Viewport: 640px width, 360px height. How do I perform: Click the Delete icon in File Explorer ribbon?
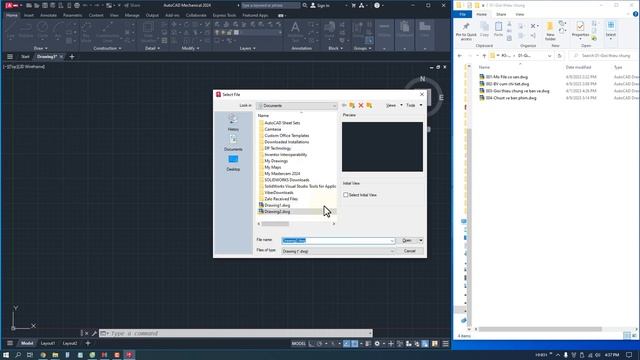(533, 26)
